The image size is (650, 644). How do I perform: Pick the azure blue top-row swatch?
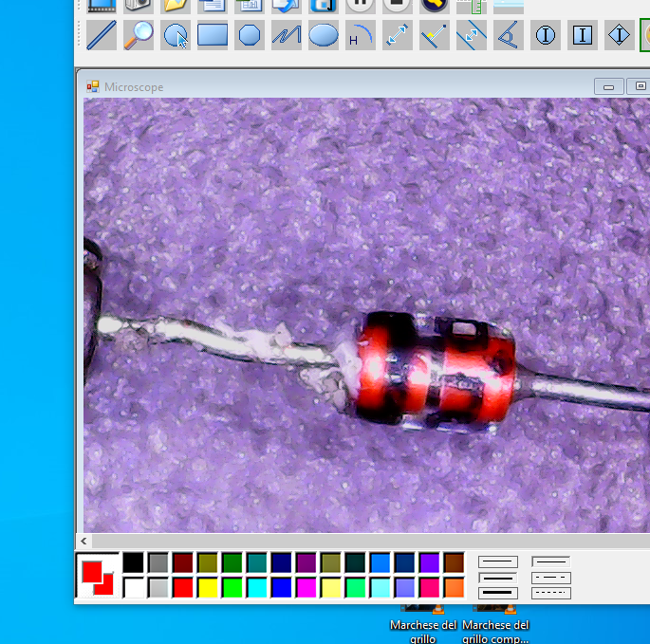[x=381, y=562]
